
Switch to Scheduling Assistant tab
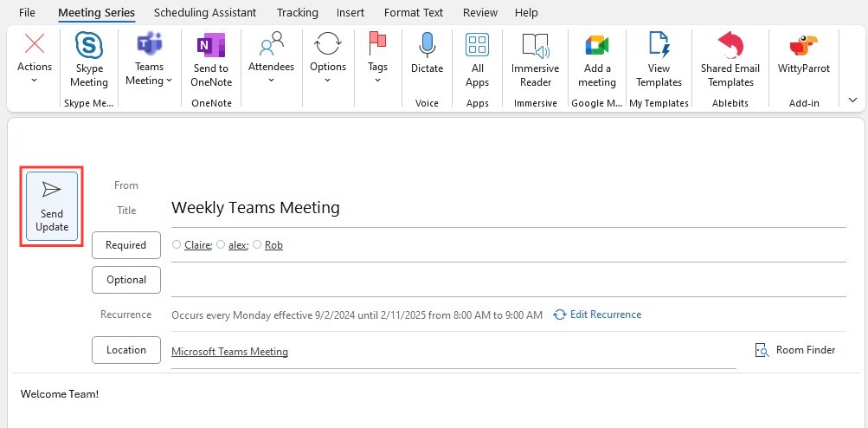click(205, 12)
